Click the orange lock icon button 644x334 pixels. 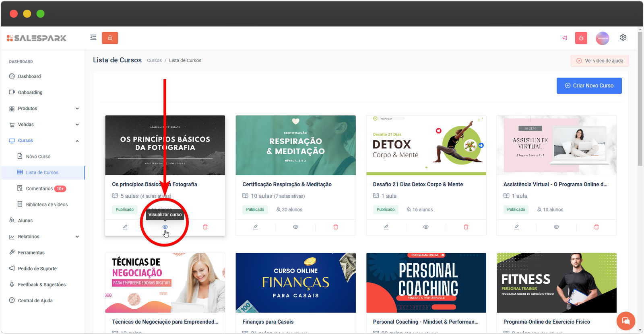[x=110, y=38]
